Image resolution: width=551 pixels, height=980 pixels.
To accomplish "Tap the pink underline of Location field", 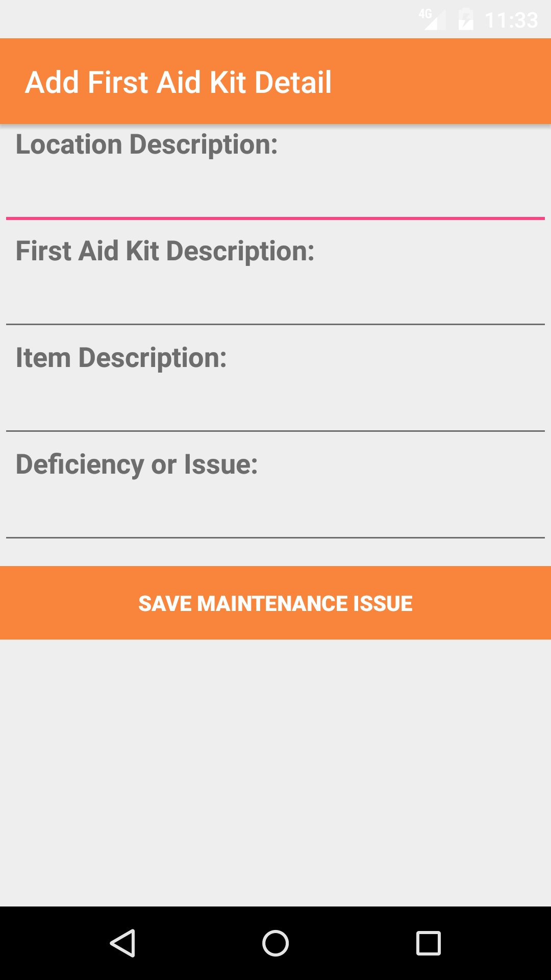I will 275,218.
